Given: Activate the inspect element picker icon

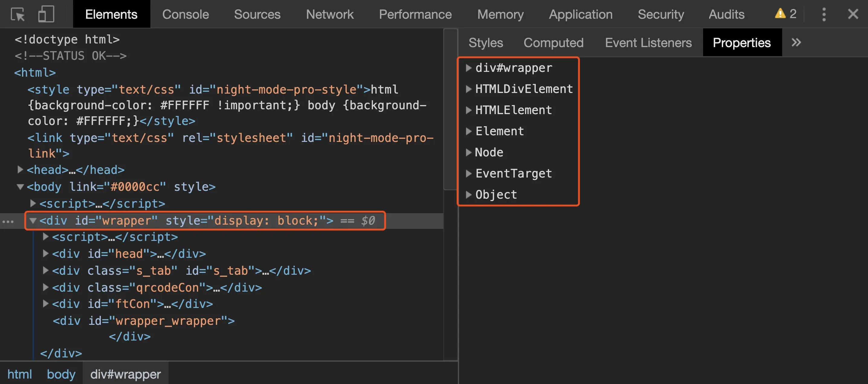Looking at the screenshot, I should (18, 14).
